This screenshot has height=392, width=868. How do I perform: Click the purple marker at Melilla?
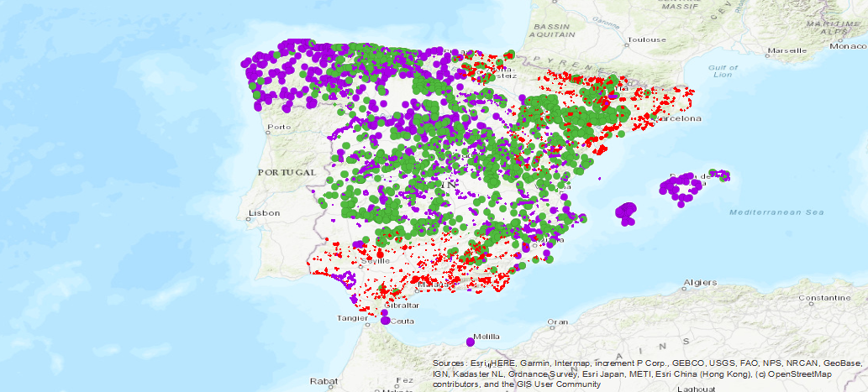coord(470,342)
